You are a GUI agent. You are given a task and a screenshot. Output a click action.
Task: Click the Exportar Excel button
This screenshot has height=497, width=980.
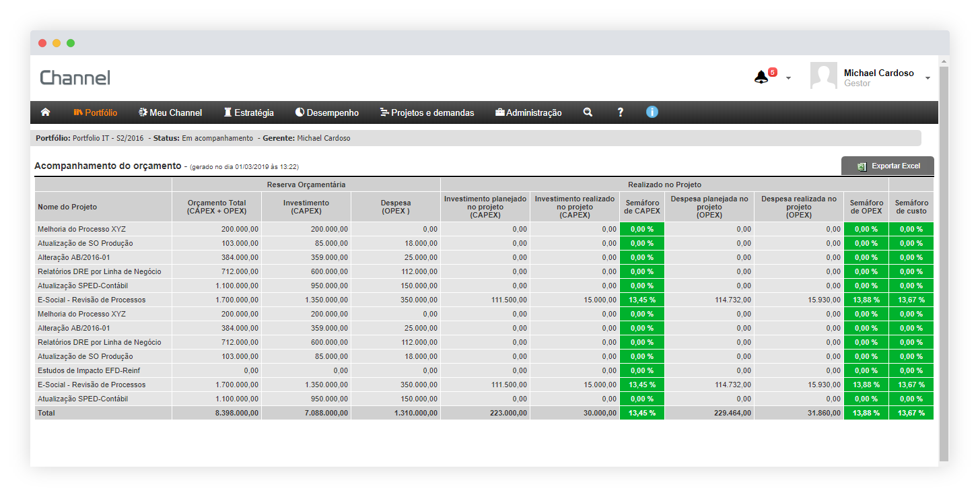[887, 166]
